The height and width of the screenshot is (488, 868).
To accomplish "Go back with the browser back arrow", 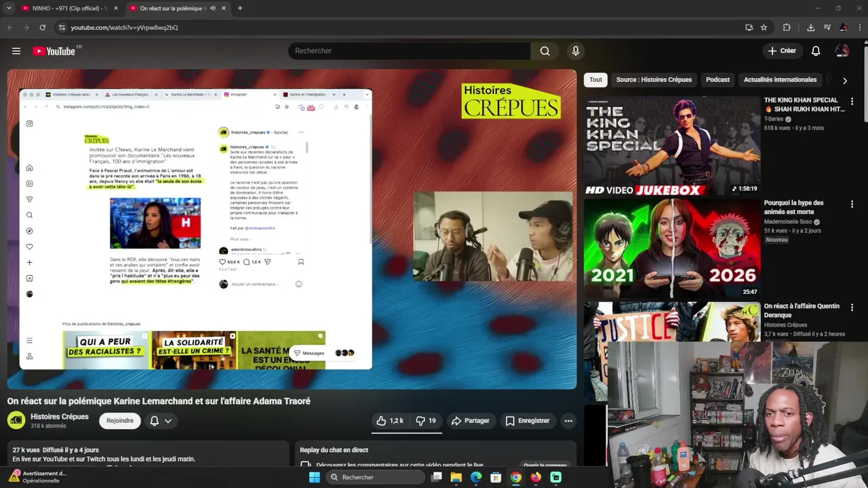I will click(x=9, y=27).
